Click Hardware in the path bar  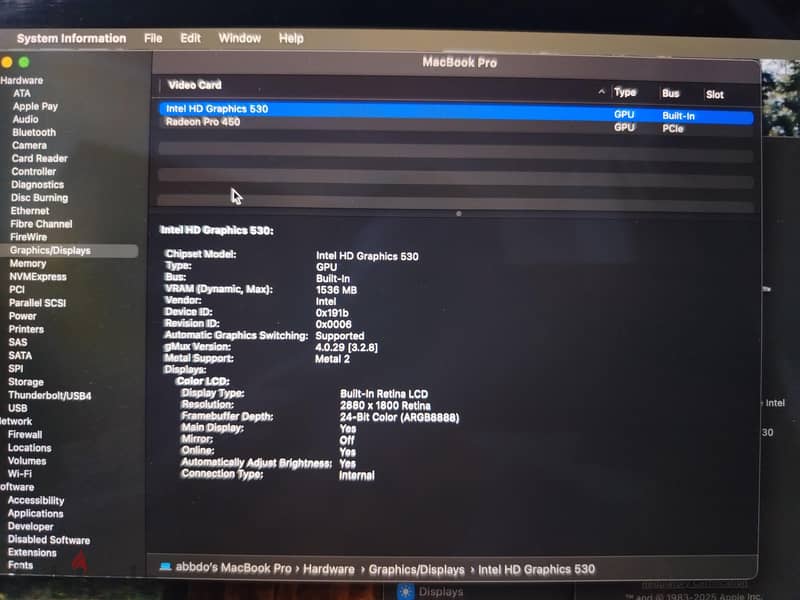coord(329,569)
